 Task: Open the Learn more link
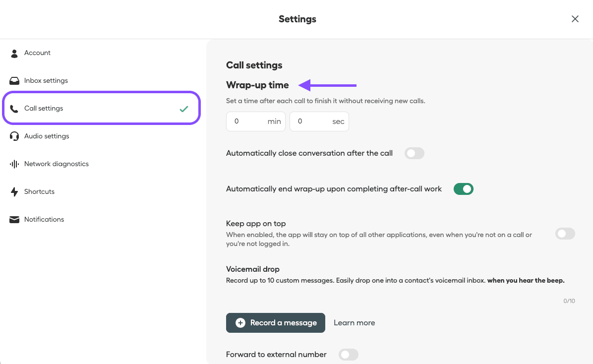(354, 323)
